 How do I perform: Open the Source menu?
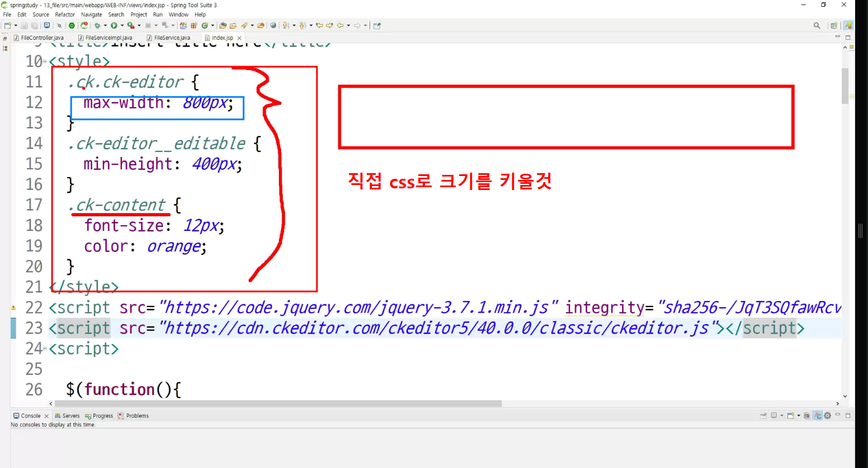[41, 15]
